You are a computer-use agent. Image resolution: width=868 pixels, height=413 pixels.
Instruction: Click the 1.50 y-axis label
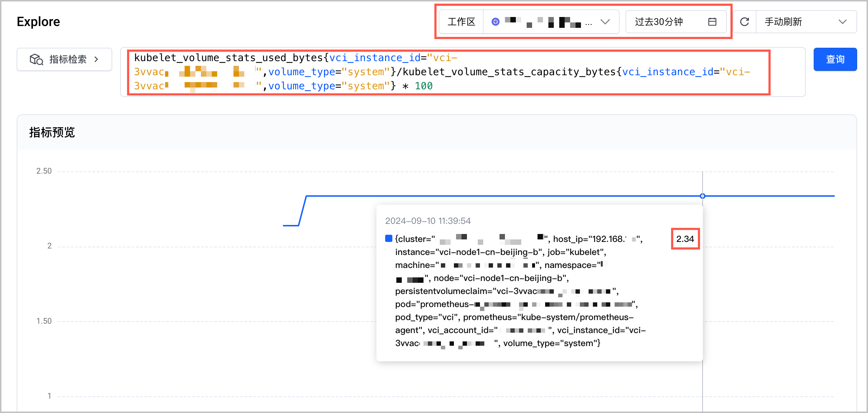point(44,321)
